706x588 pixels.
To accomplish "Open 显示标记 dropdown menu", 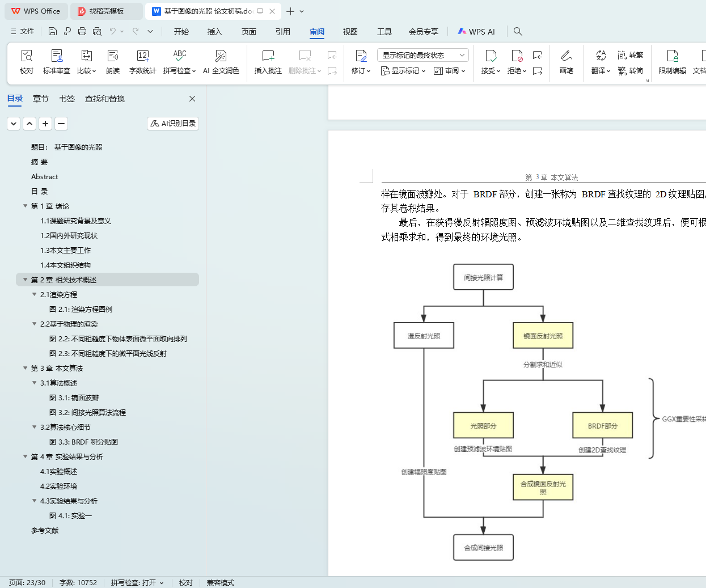I will pos(403,71).
